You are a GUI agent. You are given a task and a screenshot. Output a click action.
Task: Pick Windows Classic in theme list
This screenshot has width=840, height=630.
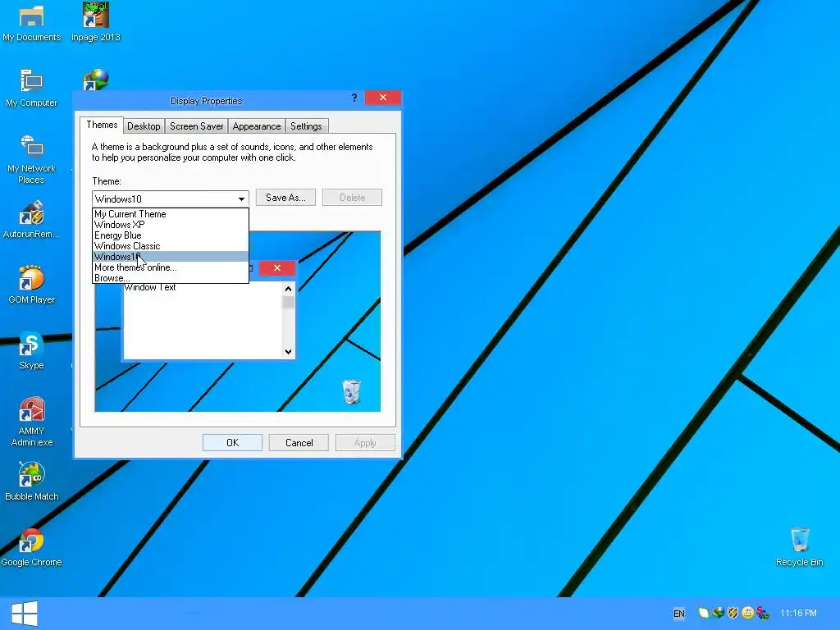click(x=171, y=246)
